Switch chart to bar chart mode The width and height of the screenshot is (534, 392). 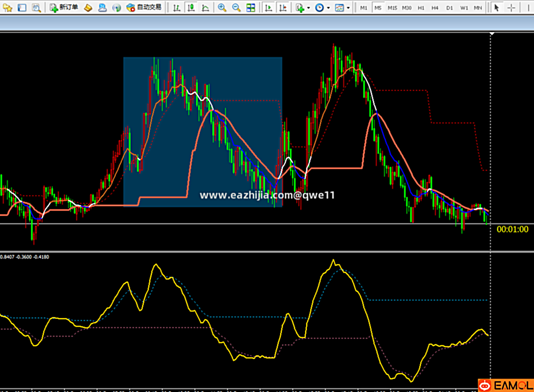point(176,8)
